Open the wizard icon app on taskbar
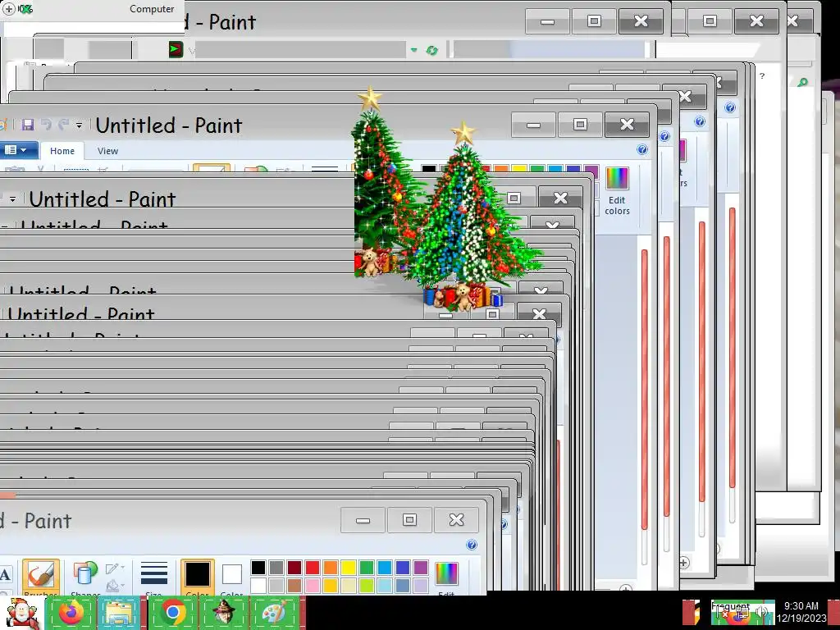Screen dimensions: 840x630 click(224, 612)
